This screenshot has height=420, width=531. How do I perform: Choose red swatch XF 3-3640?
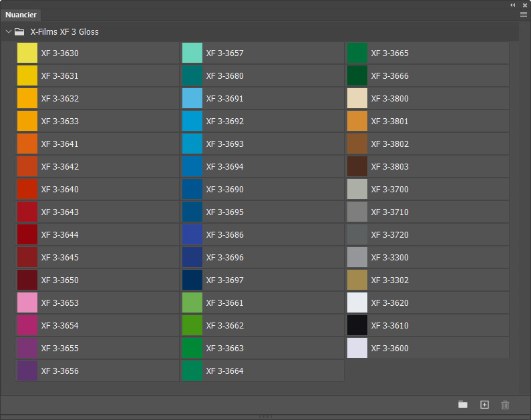point(27,189)
